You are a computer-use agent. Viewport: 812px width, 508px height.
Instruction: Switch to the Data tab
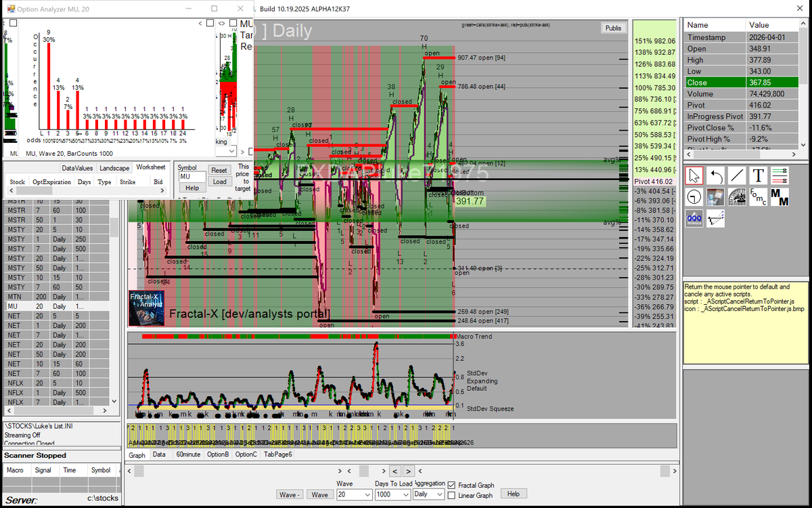[160, 454]
